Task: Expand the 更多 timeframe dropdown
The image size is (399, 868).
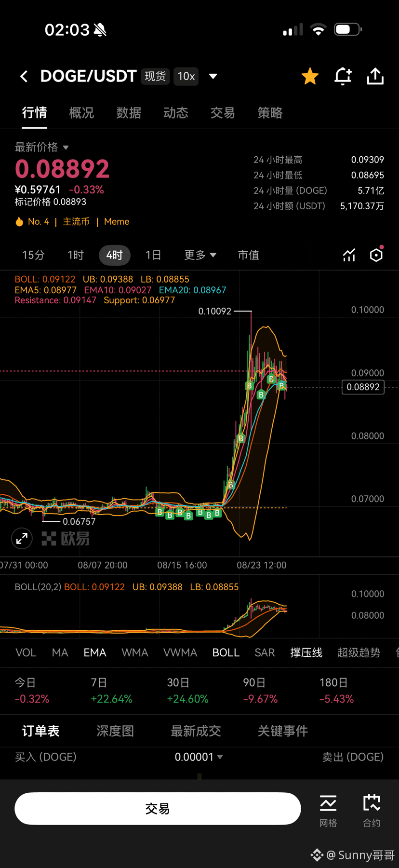Action: point(200,255)
